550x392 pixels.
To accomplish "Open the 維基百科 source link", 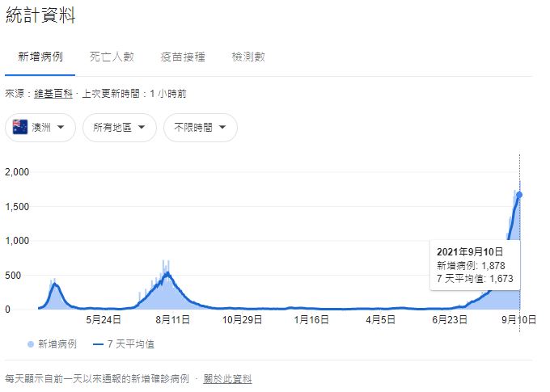I will pyautogui.click(x=53, y=94).
